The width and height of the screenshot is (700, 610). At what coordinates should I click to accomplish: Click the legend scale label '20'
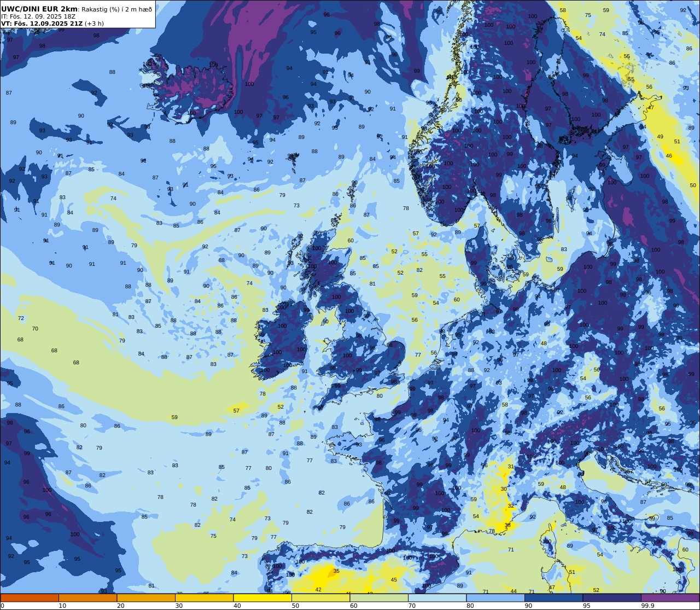click(x=120, y=606)
